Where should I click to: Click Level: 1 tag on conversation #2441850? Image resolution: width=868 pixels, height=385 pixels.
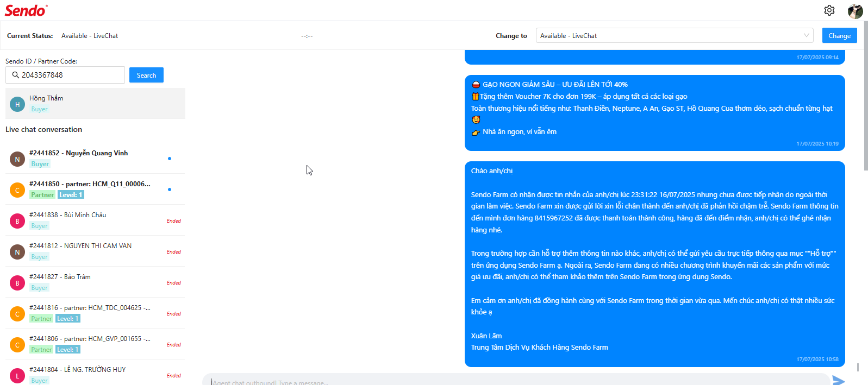tap(71, 195)
